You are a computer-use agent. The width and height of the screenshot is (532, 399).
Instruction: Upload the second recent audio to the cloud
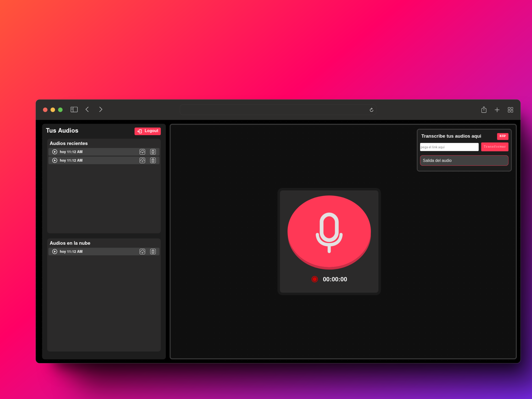(x=142, y=160)
